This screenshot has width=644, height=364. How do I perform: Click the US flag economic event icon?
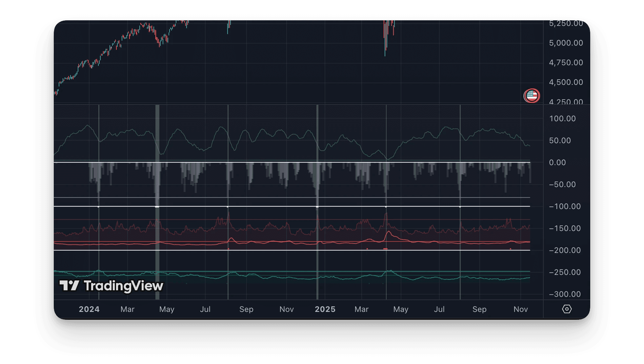532,96
